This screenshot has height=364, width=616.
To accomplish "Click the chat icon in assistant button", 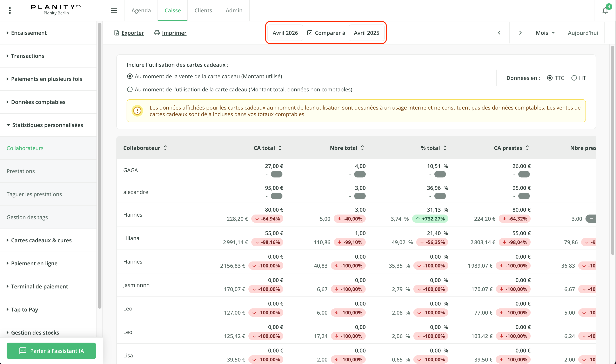I will (x=23, y=350).
